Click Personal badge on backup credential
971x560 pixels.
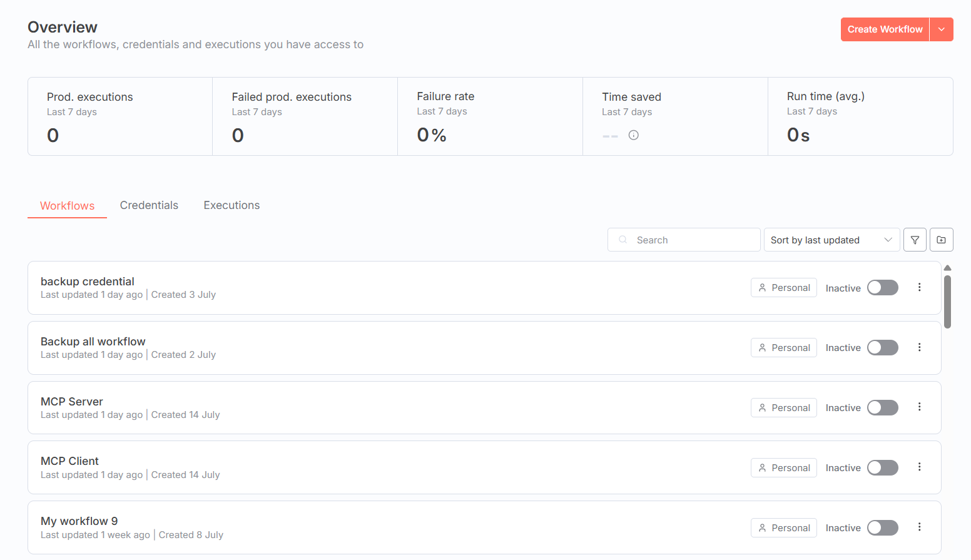pyautogui.click(x=784, y=287)
